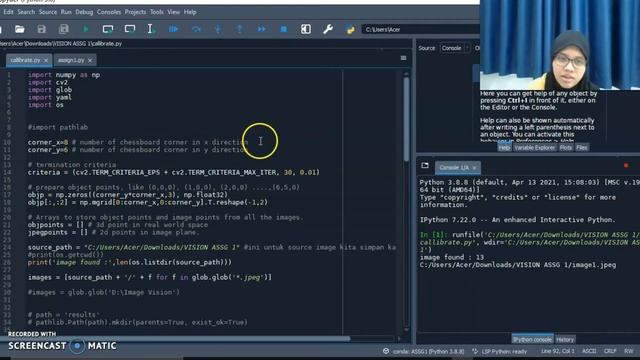Click the ASCII encoding status

coord(589,351)
